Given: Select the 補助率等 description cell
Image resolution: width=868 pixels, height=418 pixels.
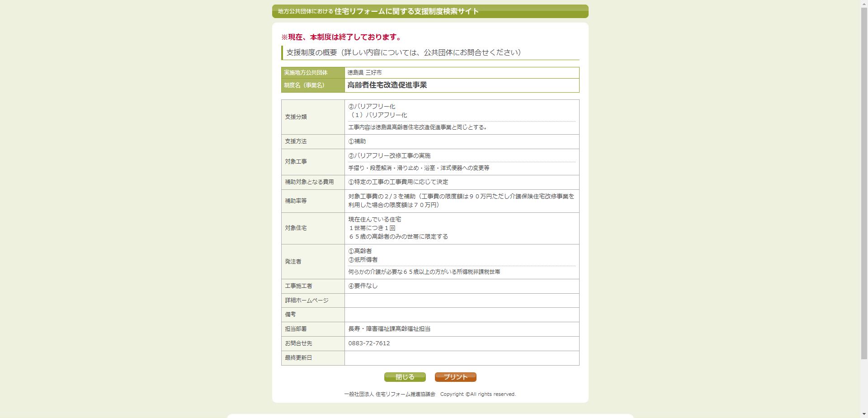Looking at the screenshot, I should pyautogui.click(x=461, y=201).
